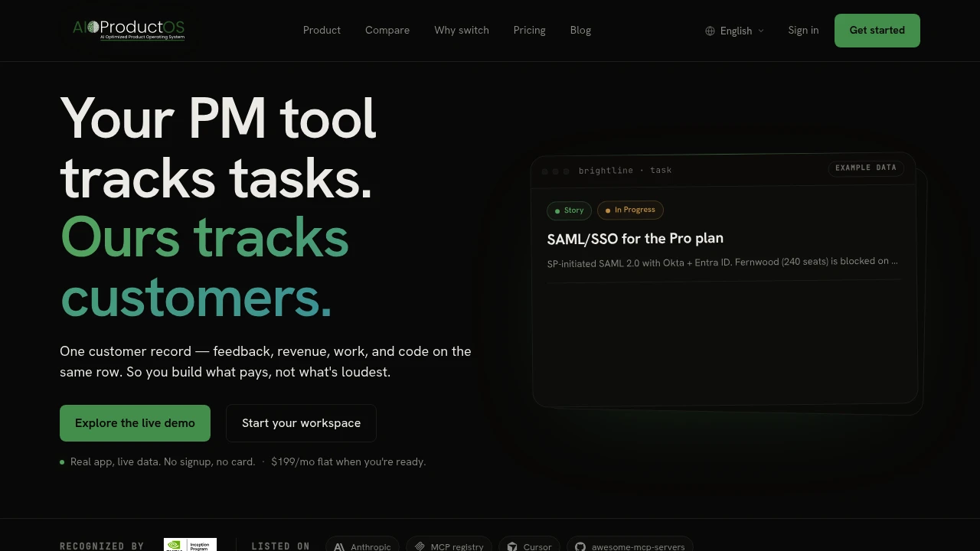The image size is (980, 551).
Task: Expand the English language dropdown chevron
Action: pos(761,31)
